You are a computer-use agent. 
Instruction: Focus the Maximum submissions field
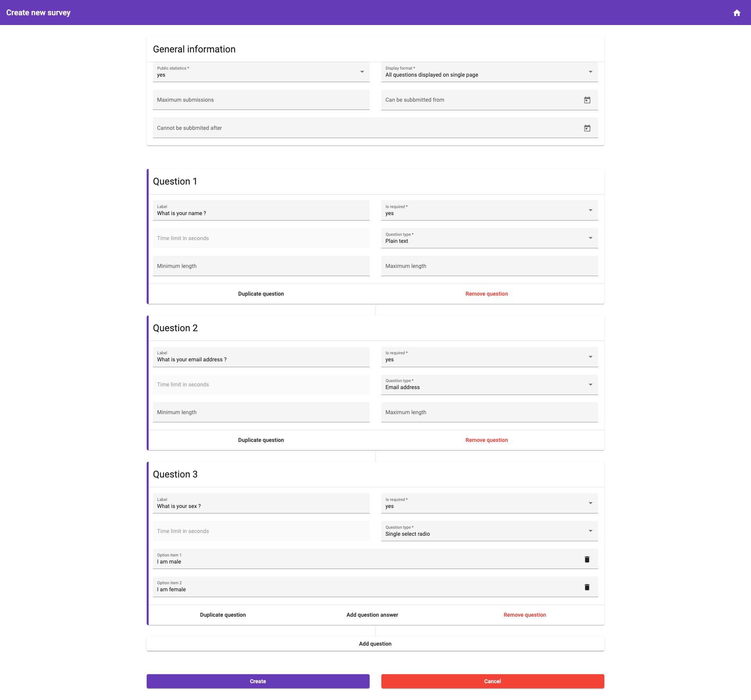click(261, 100)
